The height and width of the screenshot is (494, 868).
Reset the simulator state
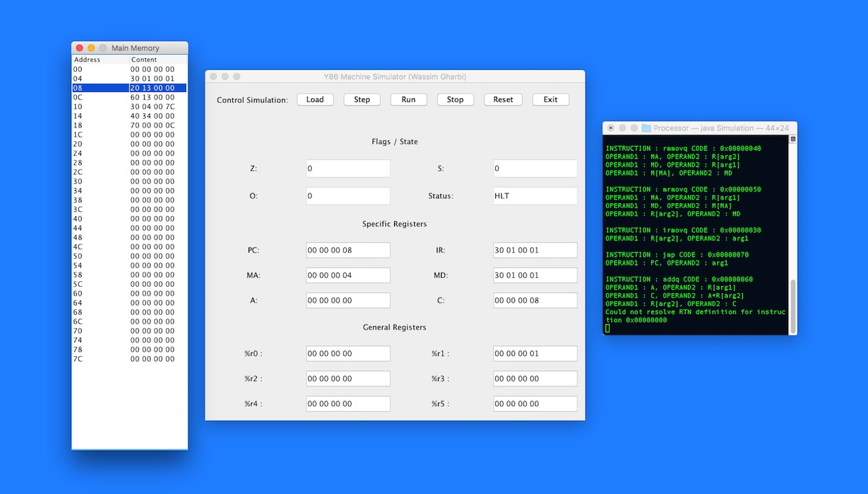[x=503, y=99]
